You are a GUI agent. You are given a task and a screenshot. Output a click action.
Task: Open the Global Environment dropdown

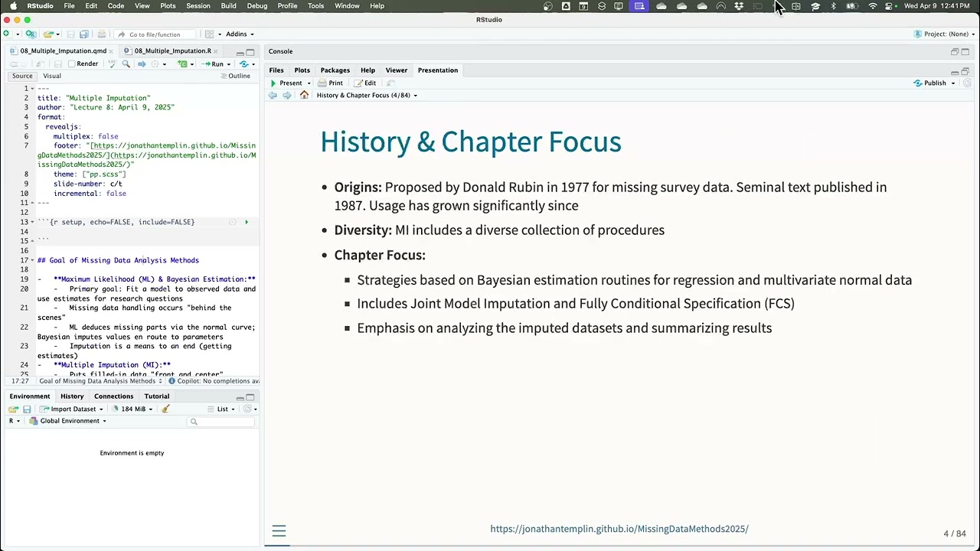[68, 421]
